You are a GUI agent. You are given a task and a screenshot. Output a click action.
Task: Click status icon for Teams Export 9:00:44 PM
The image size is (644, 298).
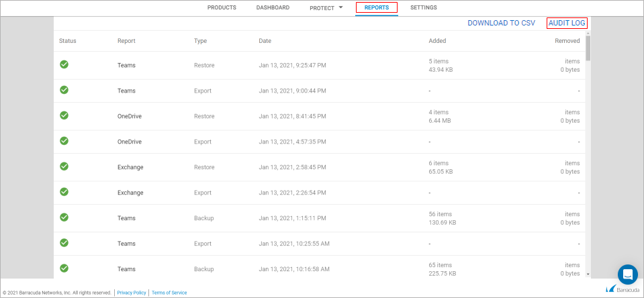click(x=64, y=90)
